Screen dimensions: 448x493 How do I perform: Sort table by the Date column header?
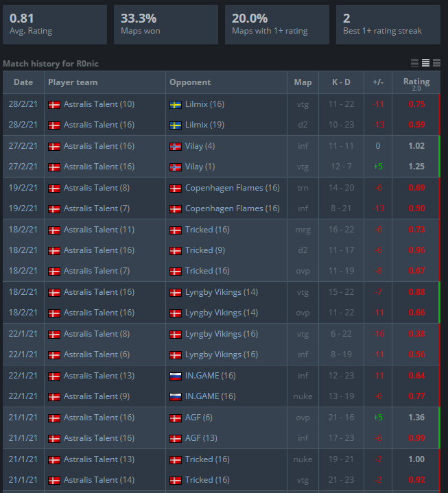[23, 82]
